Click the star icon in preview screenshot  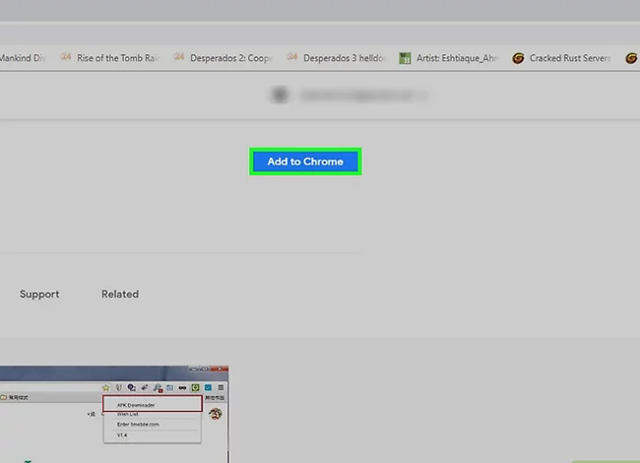[104, 387]
